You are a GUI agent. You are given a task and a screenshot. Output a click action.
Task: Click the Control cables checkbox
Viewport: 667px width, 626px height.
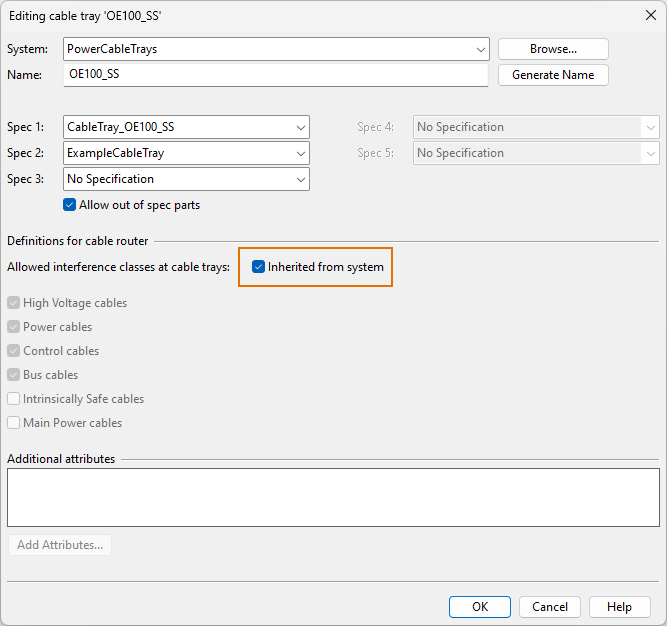pyautogui.click(x=14, y=351)
